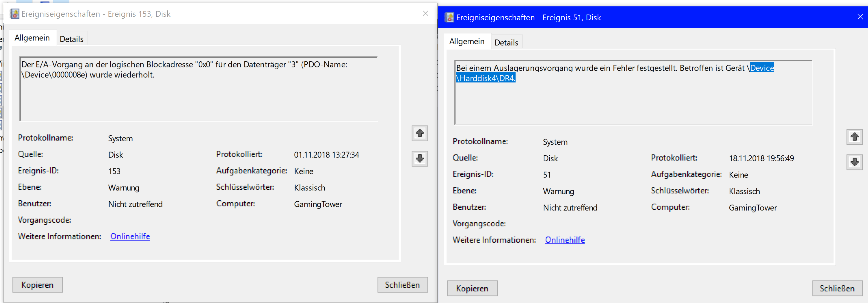This screenshot has height=303, width=868.
Task: Click highlighted Harddisk4\DR4 text in description
Action: tap(486, 78)
